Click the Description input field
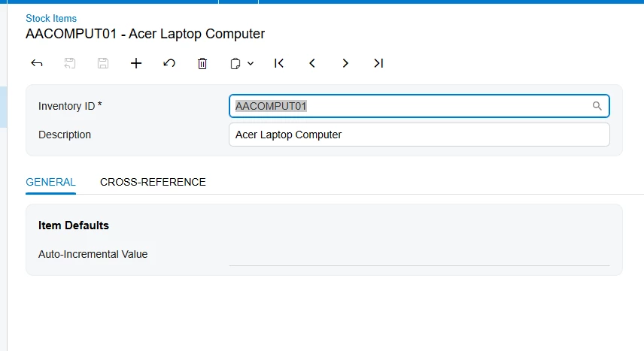Screen dimensions: 644x351 [419, 135]
